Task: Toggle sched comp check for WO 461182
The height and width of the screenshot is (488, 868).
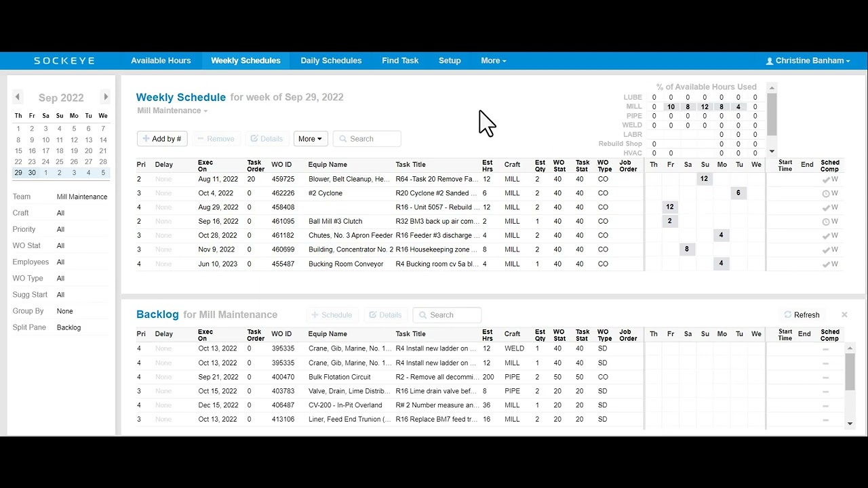Action: (x=826, y=236)
